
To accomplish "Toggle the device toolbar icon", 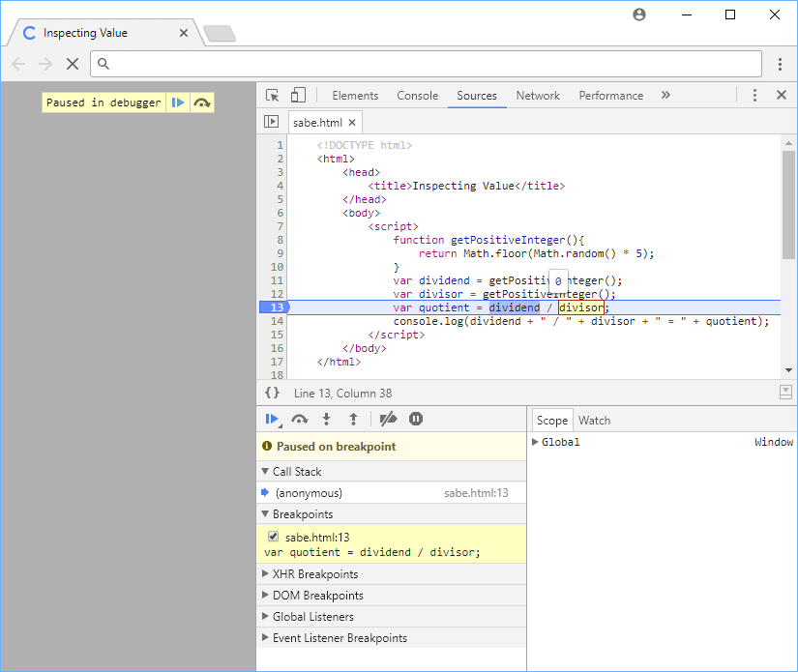I will click(x=298, y=96).
